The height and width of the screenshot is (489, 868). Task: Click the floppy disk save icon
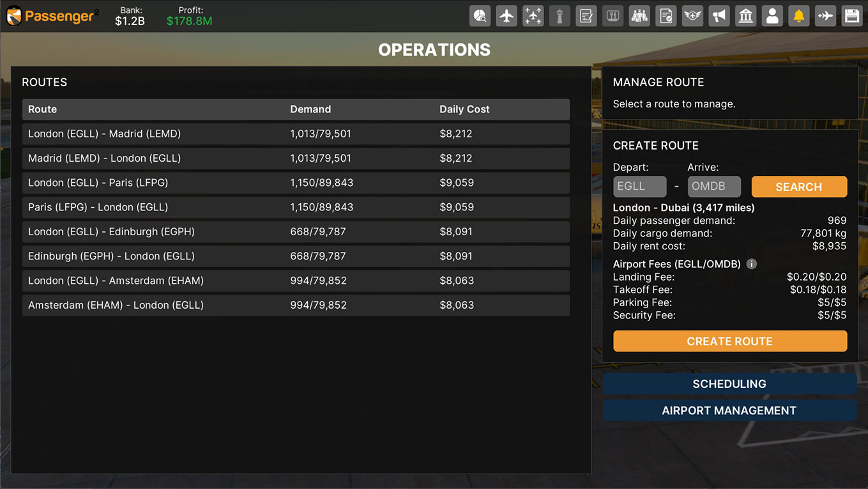[x=851, y=16]
